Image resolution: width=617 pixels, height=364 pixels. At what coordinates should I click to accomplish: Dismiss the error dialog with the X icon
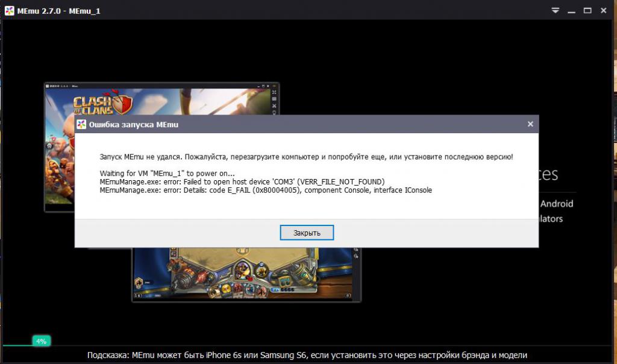point(530,124)
